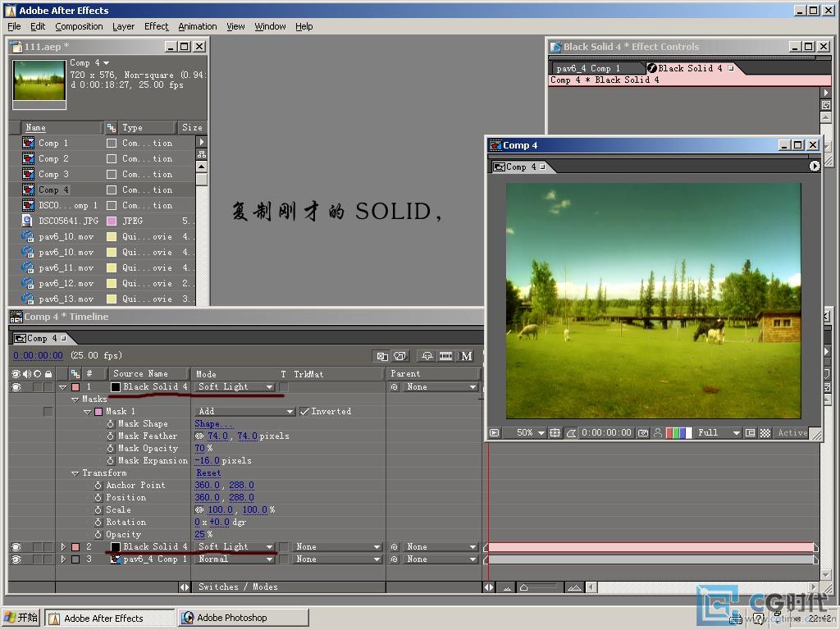This screenshot has height=630, width=840.
Task: Show last snapshot in Comp 4 viewer
Action: (x=658, y=432)
